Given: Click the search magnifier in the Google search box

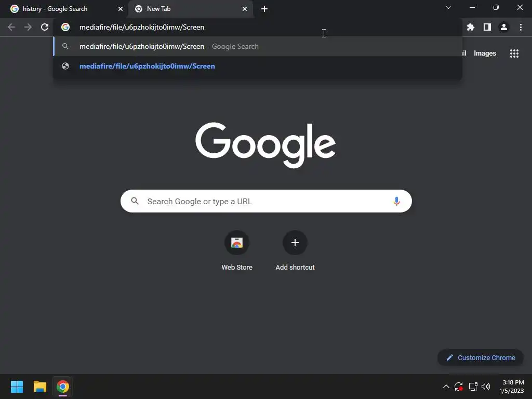Looking at the screenshot, I should 135,201.
